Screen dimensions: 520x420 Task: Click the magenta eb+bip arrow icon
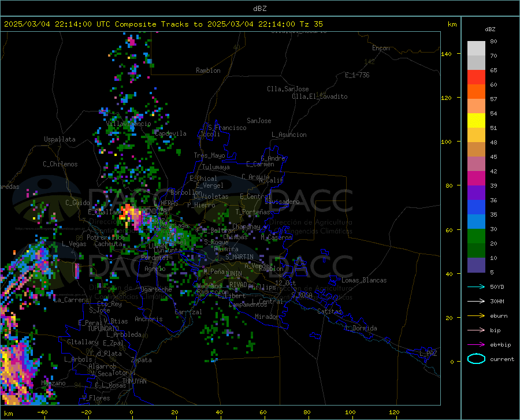pyautogui.click(x=476, y=345)
